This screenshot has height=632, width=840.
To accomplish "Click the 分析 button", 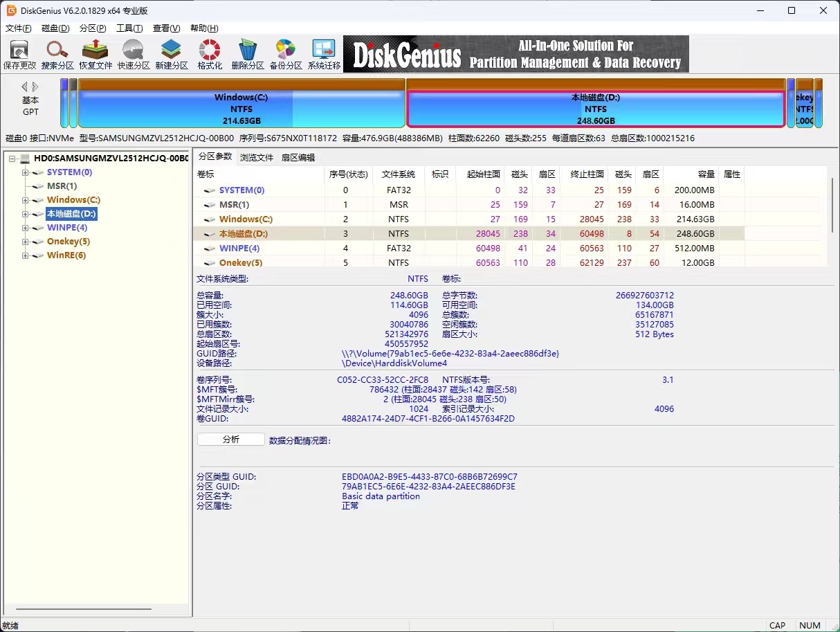I will (x=231, y=440).
